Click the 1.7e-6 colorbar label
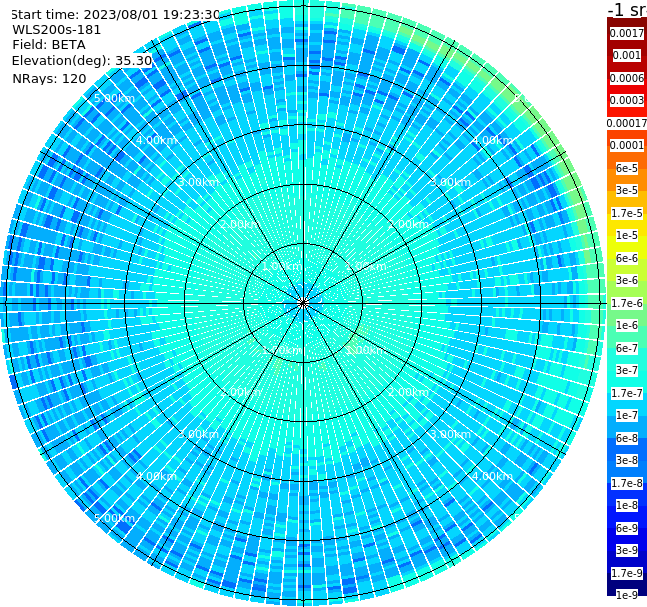The image size is (647, 607). point(627,303)
